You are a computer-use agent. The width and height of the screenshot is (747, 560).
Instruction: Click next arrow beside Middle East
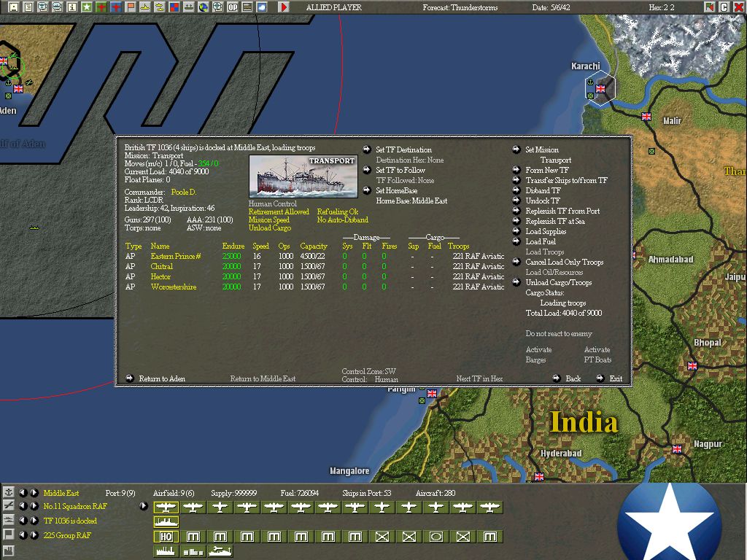point(34,493)
